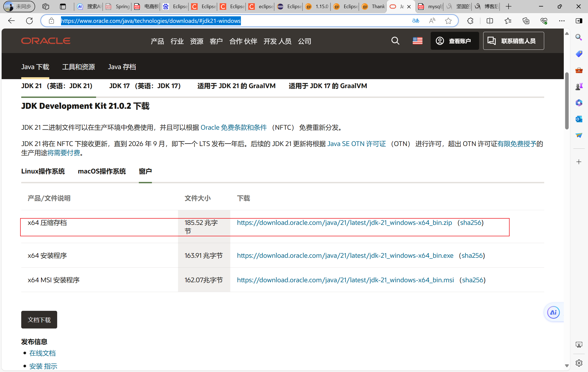Switch to JDK 17 tab

(x=145, y=86)
